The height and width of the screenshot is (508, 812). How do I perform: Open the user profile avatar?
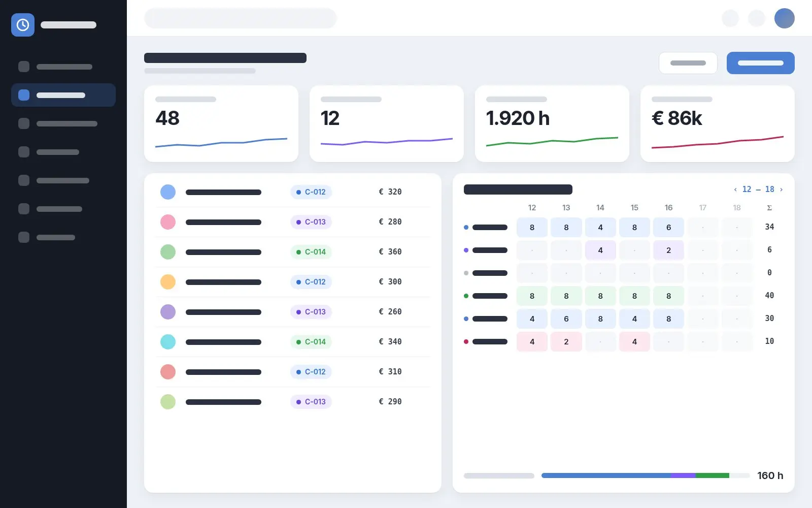pyautogui.click(x=784, y=18)
